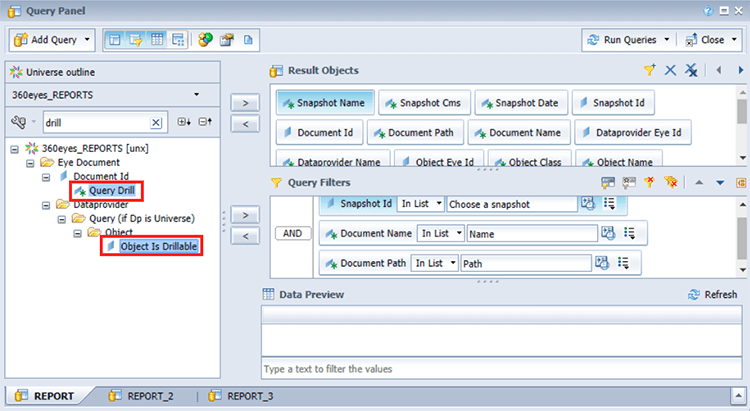Toggle the AND filter operator
This screenshot has width=750, height=411.
pyautogui.click(x=292, y=233)
